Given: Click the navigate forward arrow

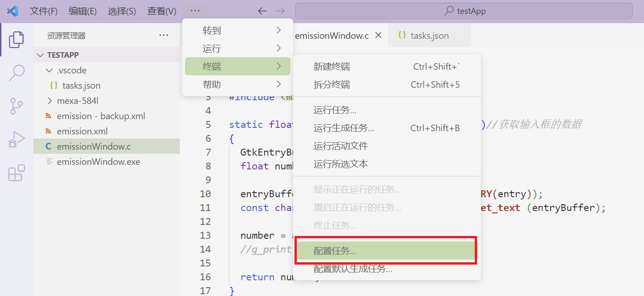Looking at the screenshot, I should coord(281,11).
